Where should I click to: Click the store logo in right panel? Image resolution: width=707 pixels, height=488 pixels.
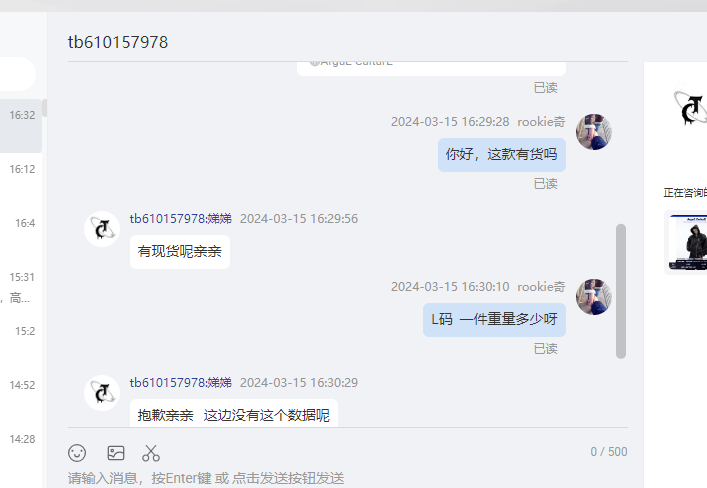click(x=690, y=107)
